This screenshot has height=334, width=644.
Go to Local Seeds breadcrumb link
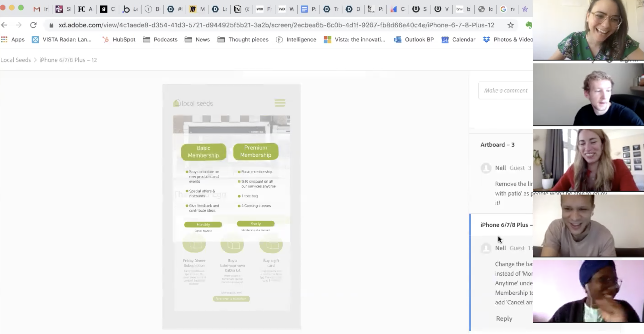pyautogui.click(x=15, y=60)
